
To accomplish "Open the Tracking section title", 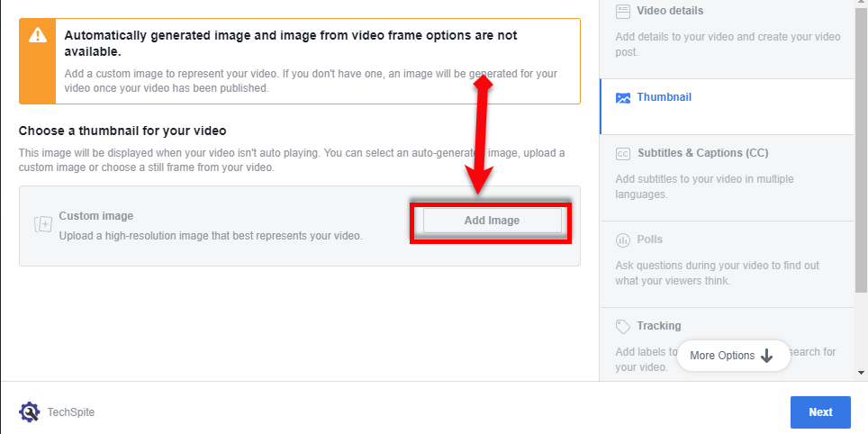I will 659,326.
